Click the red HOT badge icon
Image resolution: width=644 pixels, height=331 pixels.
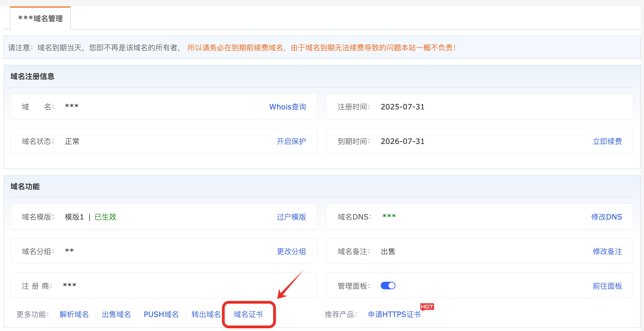tap(427, 307)
